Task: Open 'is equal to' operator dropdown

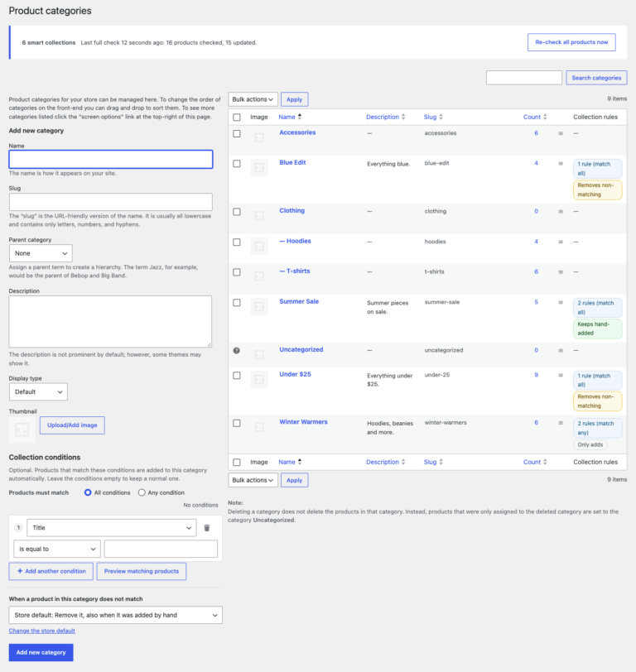Action: 57,549
